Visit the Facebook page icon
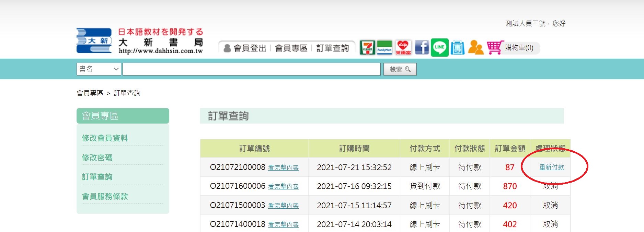This screenshot has height=232, width=644. click(x=422, y=47)
